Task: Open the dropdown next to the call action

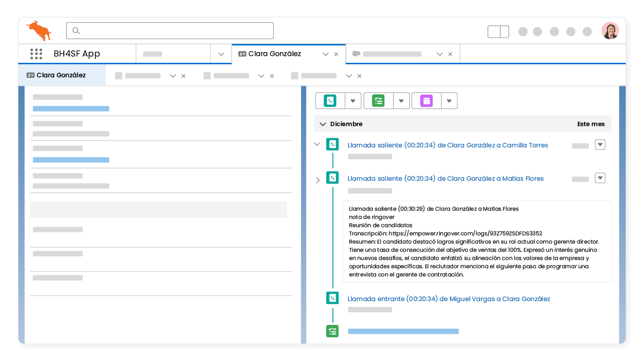Action: [x=352, y=101]
